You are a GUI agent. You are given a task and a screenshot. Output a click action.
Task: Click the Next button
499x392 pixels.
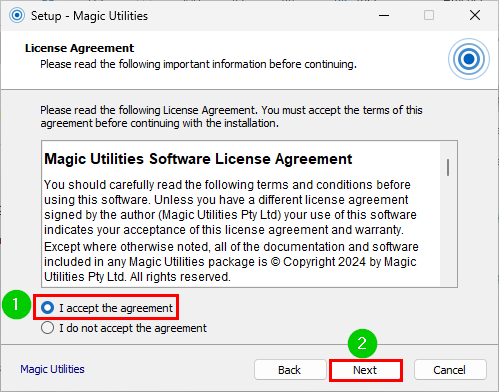(x=366, y=370)
